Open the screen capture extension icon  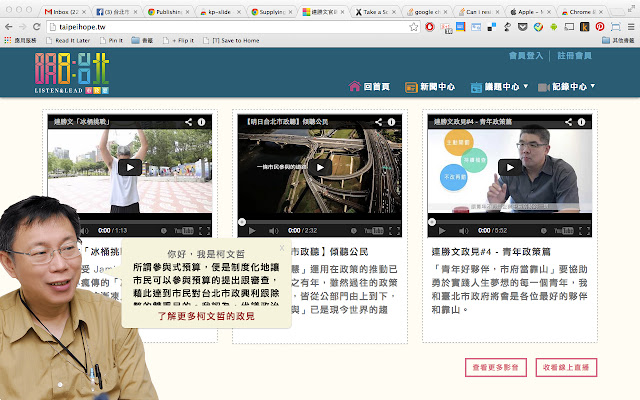click(x=616, y=27)
